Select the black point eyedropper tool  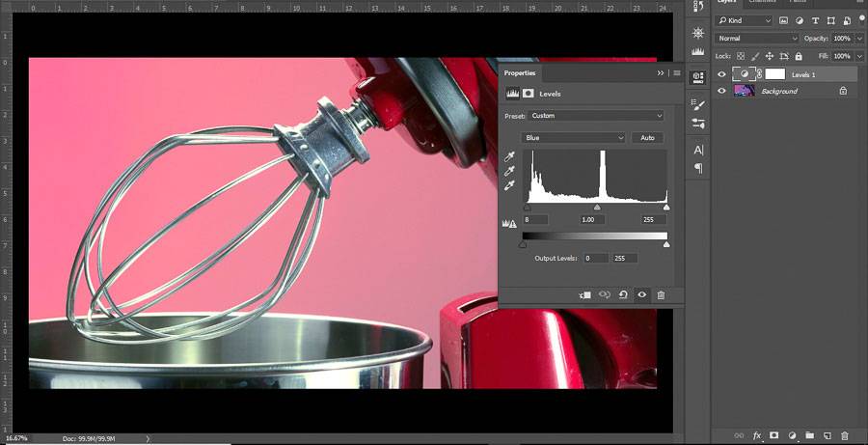[511, 155]
